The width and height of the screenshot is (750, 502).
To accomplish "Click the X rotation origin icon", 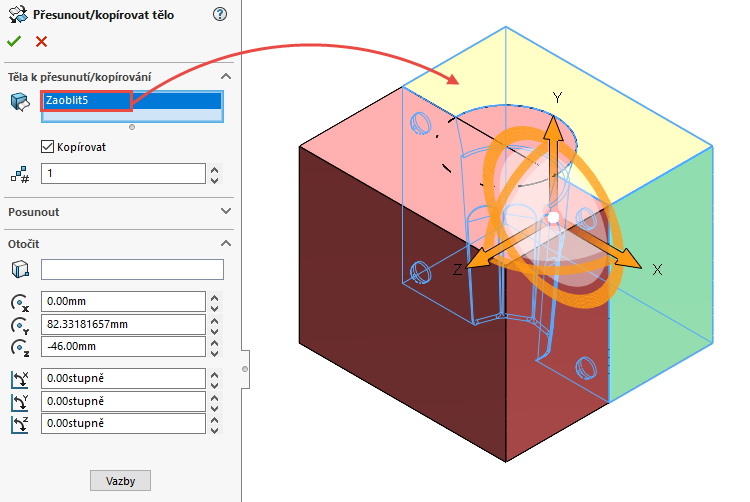I will pos(20,303).
